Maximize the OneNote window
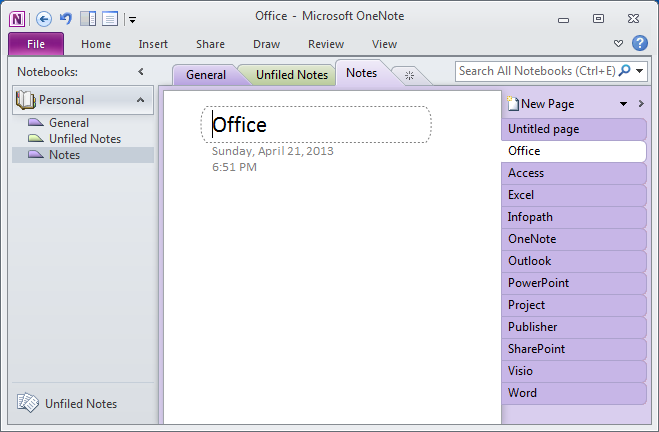Image resolution: width=659 pixels, height=432 pixels. pos(598,18)
